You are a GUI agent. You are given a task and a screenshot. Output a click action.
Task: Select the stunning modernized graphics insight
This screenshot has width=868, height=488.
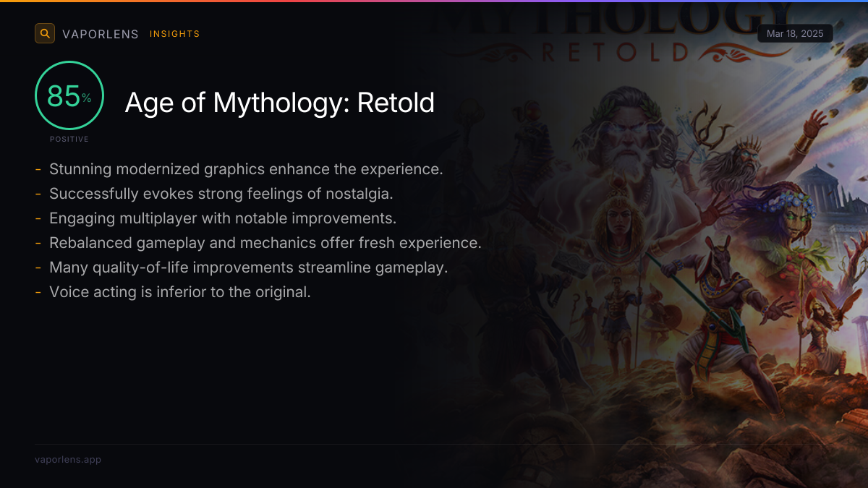[x=246, y=169]
